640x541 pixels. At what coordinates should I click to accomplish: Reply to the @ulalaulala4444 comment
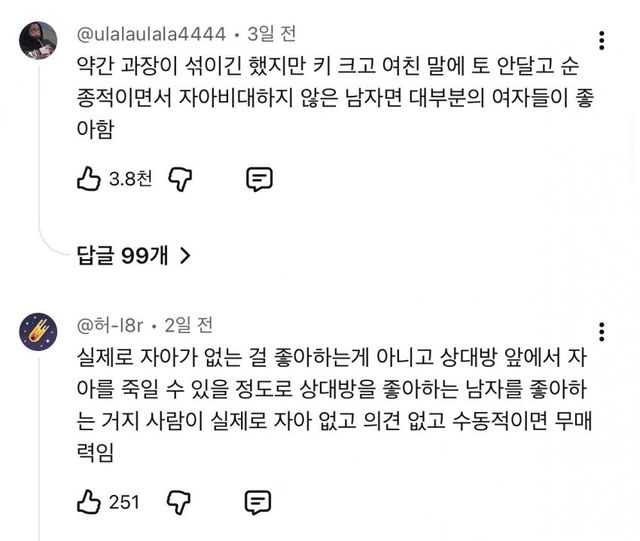coord(259,179)
